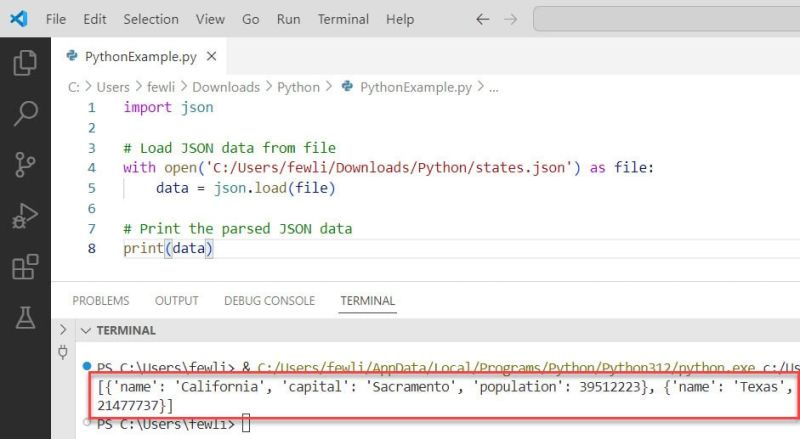
Task: Go back with the left arrow
Action: tap(482, 19)
